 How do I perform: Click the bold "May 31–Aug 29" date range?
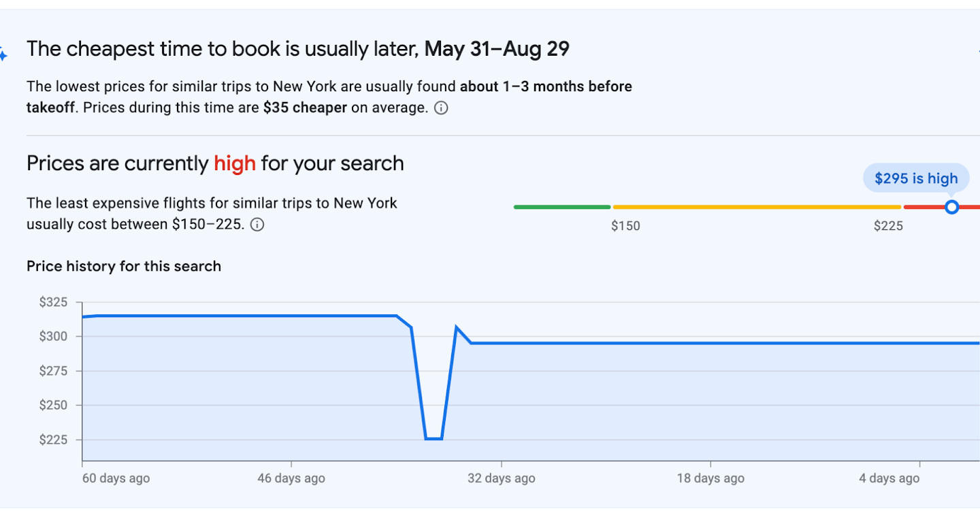(497, 49)
